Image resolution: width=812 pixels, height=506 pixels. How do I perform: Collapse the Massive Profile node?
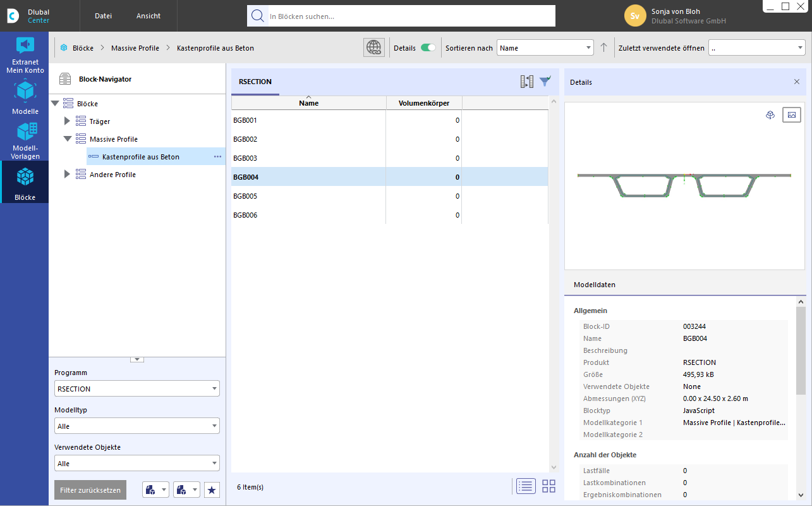(x=68, y=139)
